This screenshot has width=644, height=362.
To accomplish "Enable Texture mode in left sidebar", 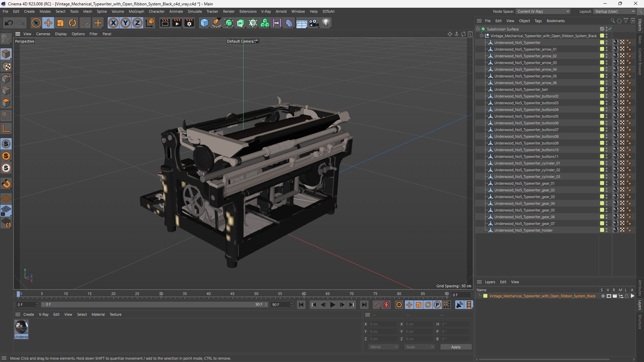I will 6,66.
